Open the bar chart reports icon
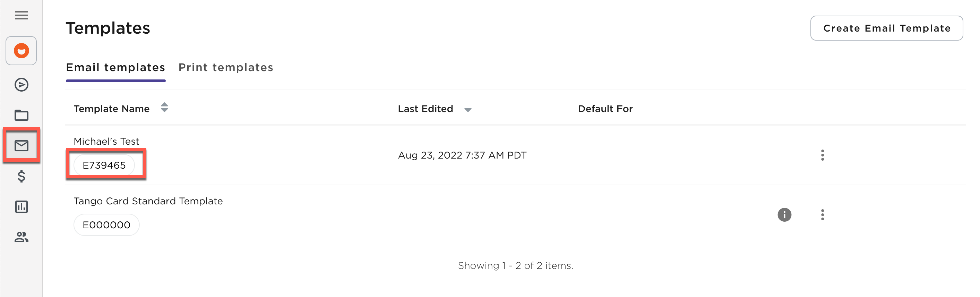980x297 pixels. click(21, 207)
